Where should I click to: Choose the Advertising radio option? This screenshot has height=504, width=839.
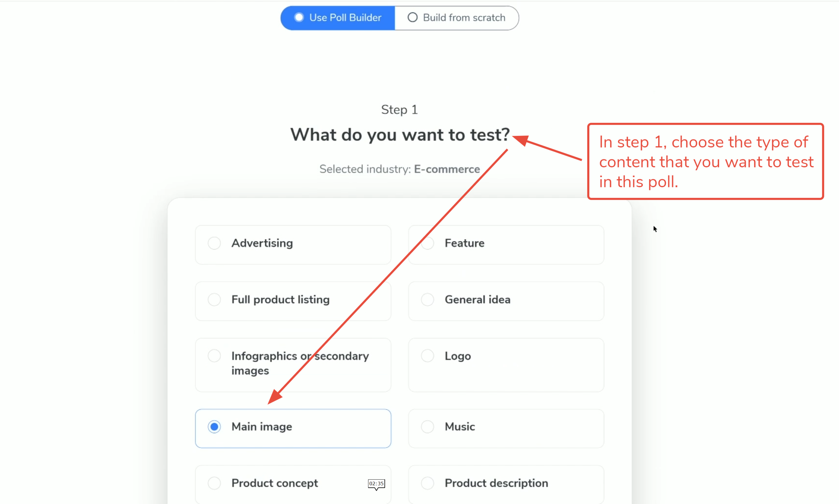click(x=214, y=243)
